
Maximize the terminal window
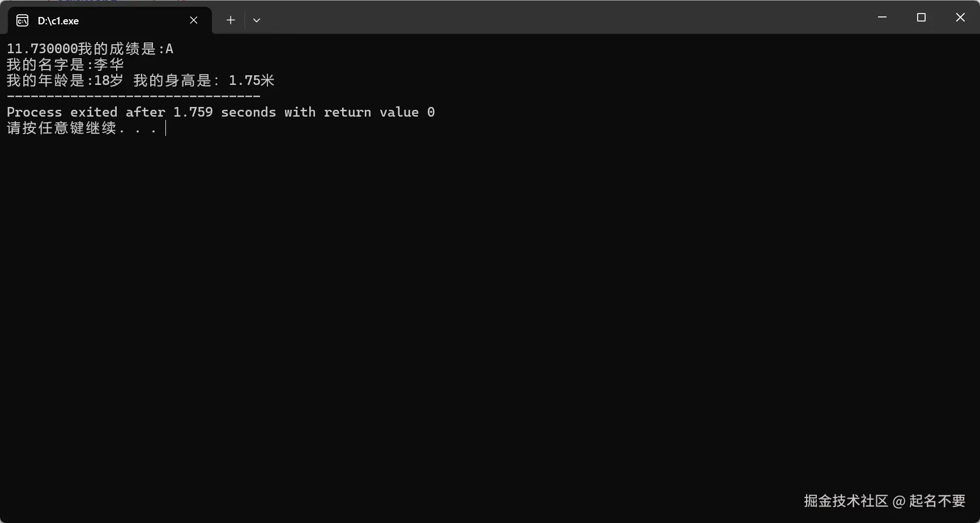[921, 18]
